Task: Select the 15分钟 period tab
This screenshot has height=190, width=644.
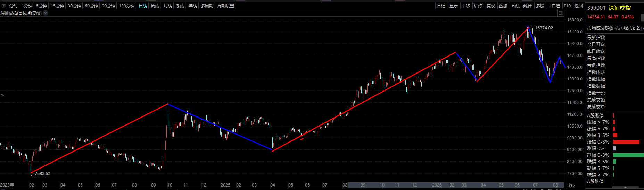Action: pos(57,6)
